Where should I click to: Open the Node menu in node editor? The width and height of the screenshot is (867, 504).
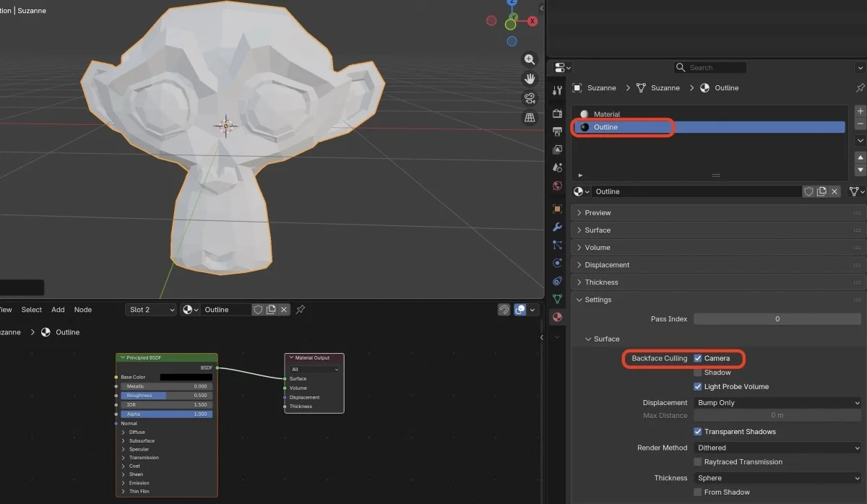click(83, 310)
